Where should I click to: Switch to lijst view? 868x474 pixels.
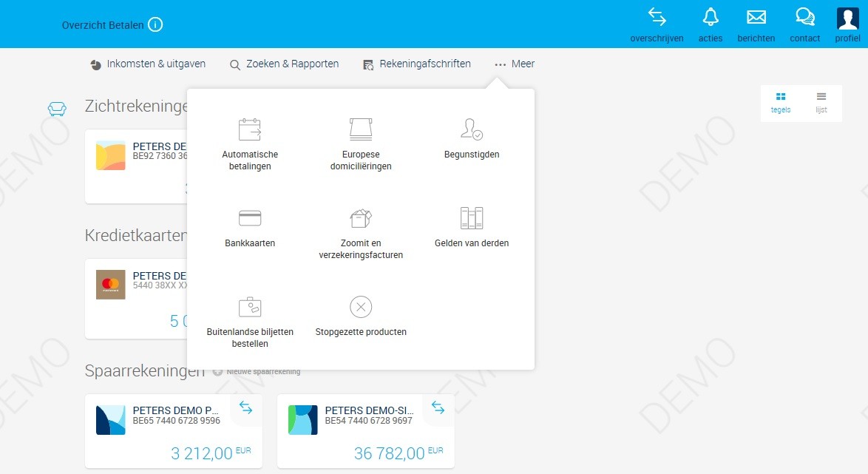tap(820, 102)
